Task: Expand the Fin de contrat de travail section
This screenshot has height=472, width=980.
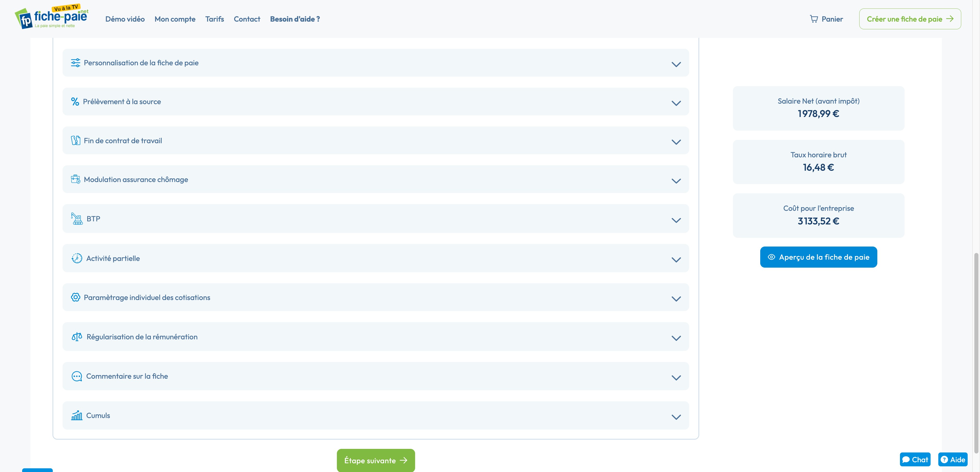Action: [676, 142]
